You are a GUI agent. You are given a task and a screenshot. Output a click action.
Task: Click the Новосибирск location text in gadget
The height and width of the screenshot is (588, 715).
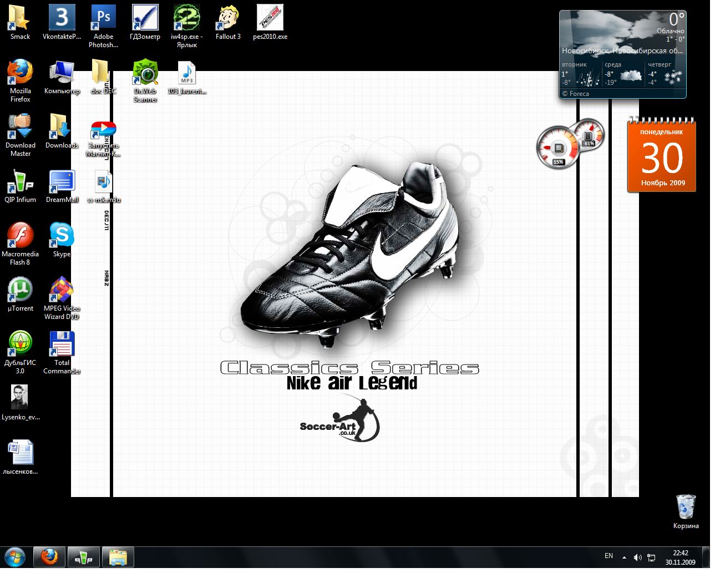[622, 50]
